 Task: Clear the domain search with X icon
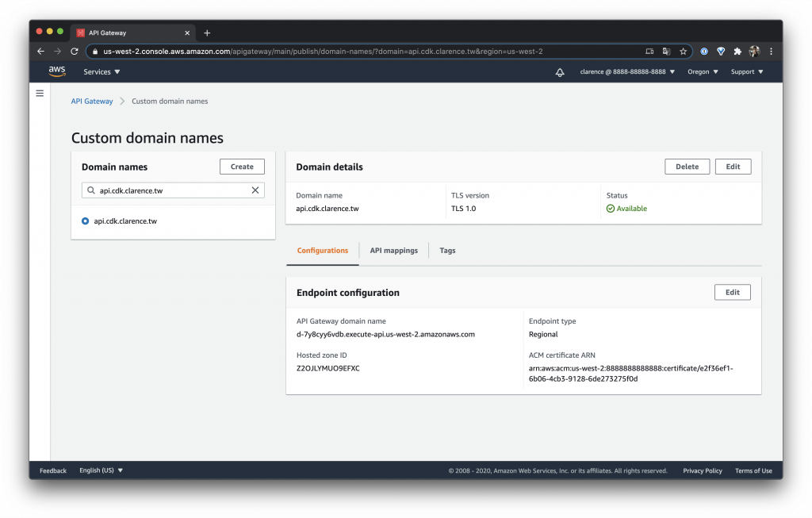click(255, 190)
